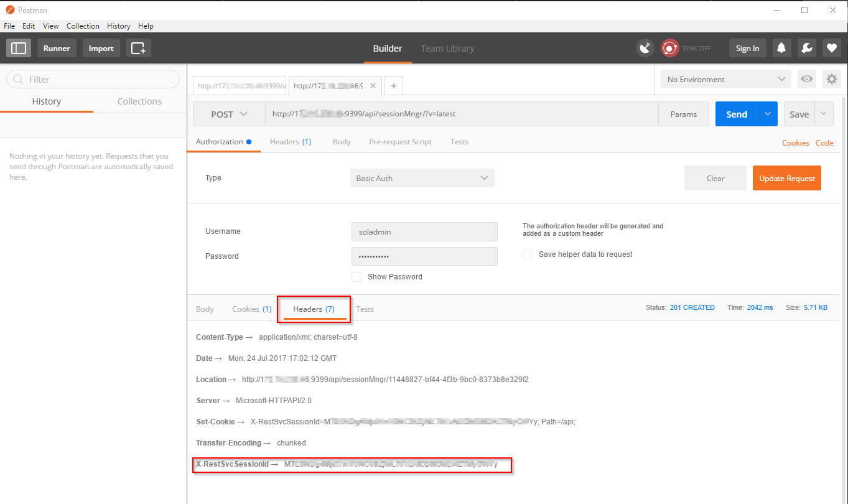Screen dimensions: 848x504
Task: Expand the Send button arrow options
Action: point(768,114)
